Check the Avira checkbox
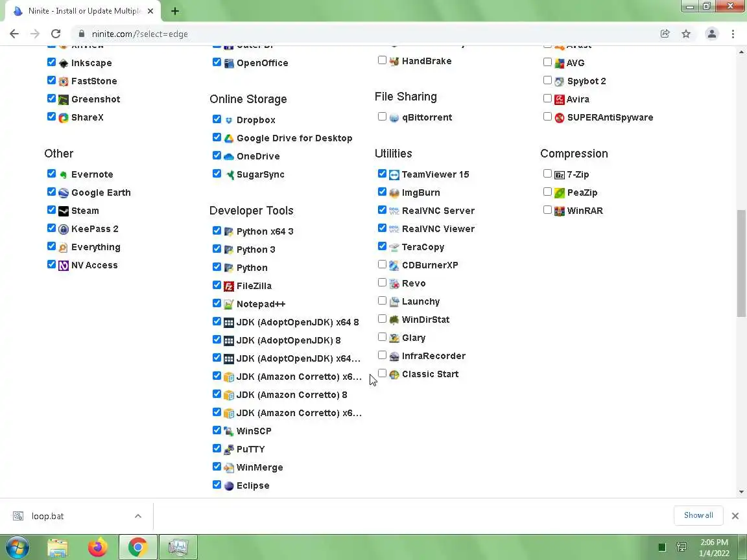 click(547, 99)
